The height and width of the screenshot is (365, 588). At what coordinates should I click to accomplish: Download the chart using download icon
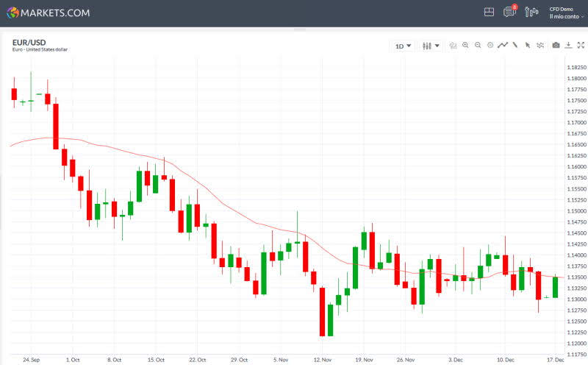coord(568,46)
